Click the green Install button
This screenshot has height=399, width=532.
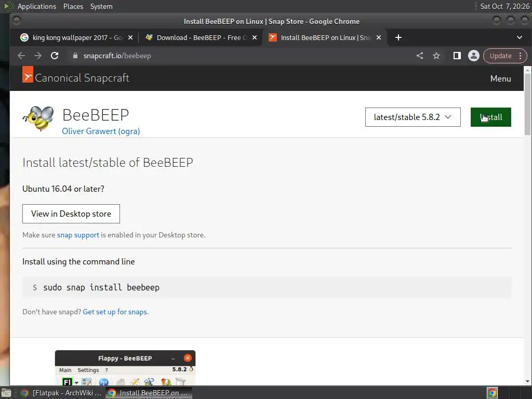click(x=490, y=117)
